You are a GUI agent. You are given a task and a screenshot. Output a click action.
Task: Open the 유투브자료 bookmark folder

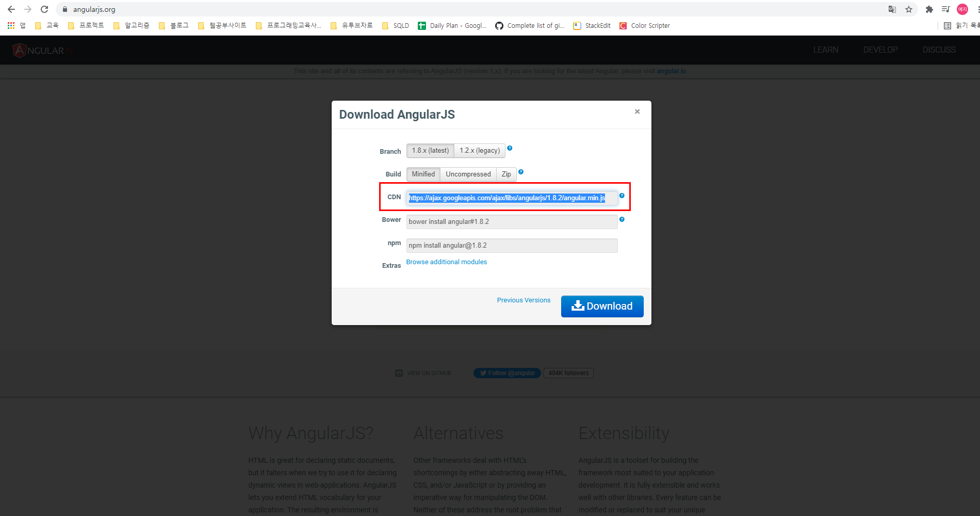coord(351,25)
